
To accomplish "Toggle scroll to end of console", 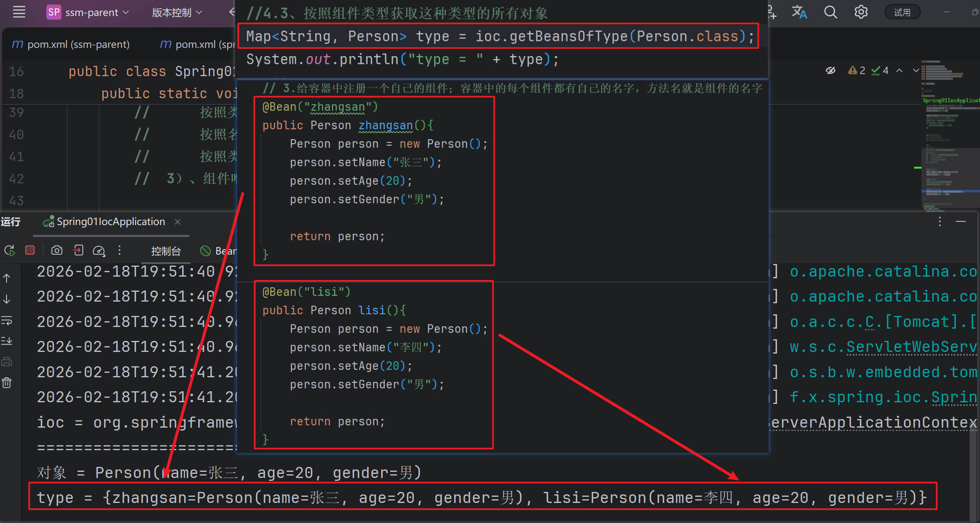I will (x=7, y=341).
